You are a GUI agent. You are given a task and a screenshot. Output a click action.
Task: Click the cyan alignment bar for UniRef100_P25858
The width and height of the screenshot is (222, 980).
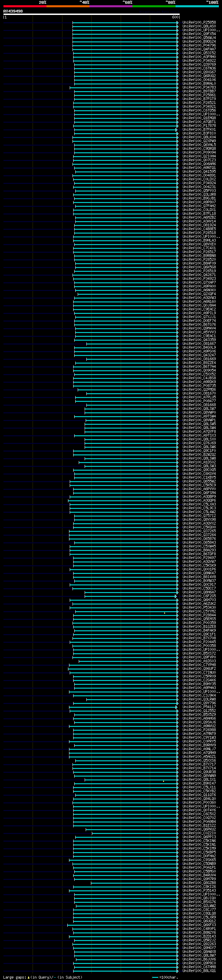tap(125, 23)
